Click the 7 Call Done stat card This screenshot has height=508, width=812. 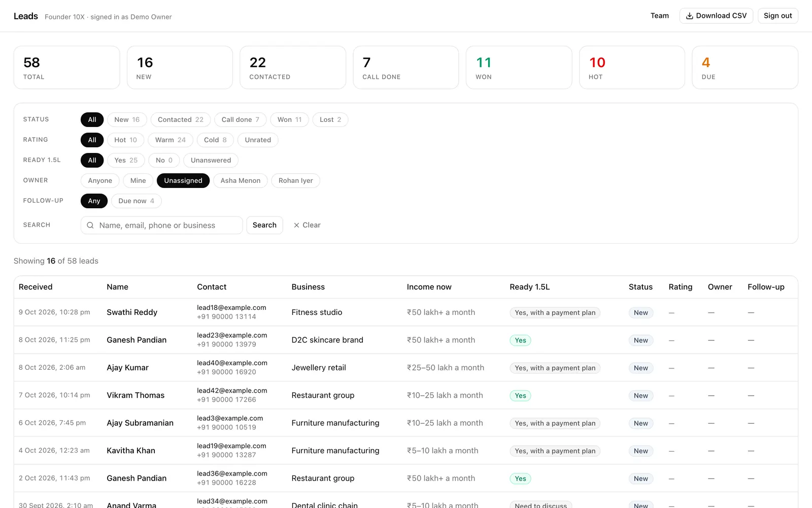(406, 68)
